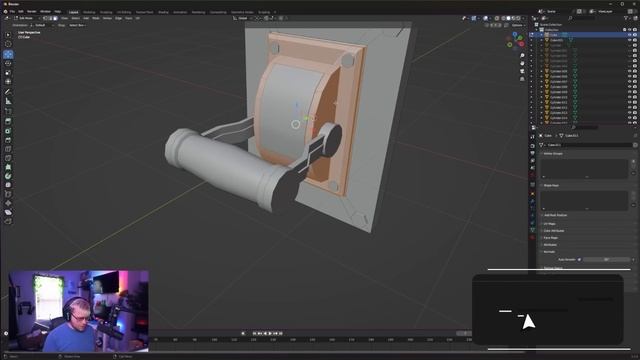
Task: Select Cylinder.010 in the Outliner
Action: pyautogui.click(x=559, y=97)
